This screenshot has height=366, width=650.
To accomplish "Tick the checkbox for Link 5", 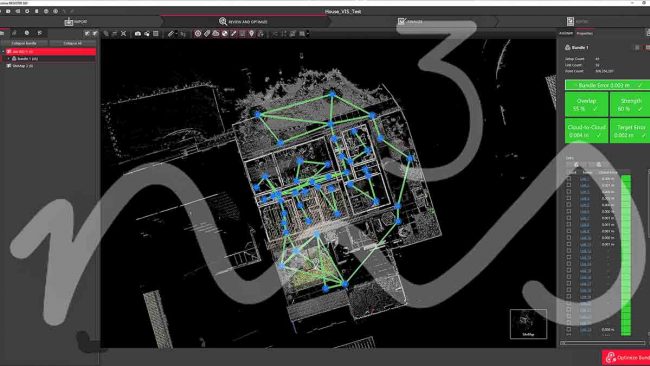I will tap(569, 205).
